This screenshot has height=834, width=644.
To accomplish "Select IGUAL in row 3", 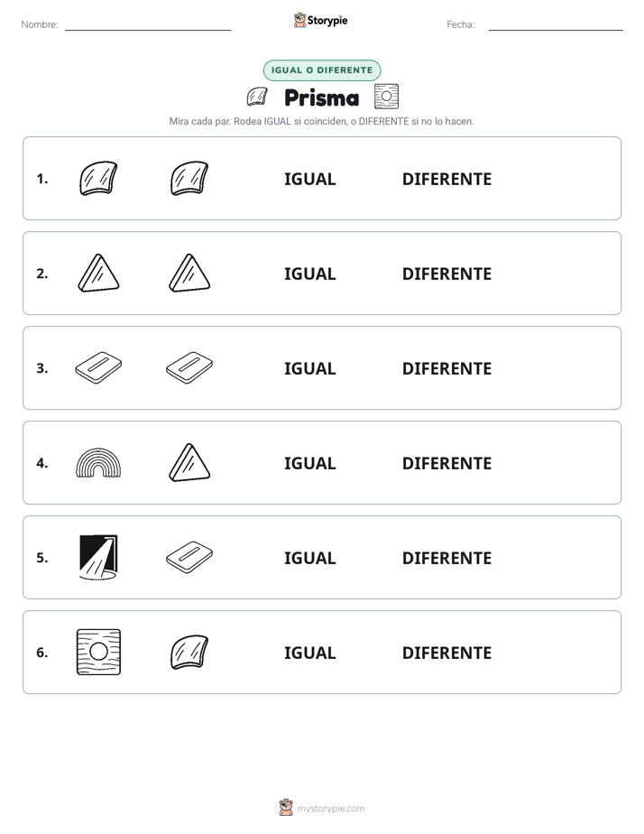I will coord(309,368).
